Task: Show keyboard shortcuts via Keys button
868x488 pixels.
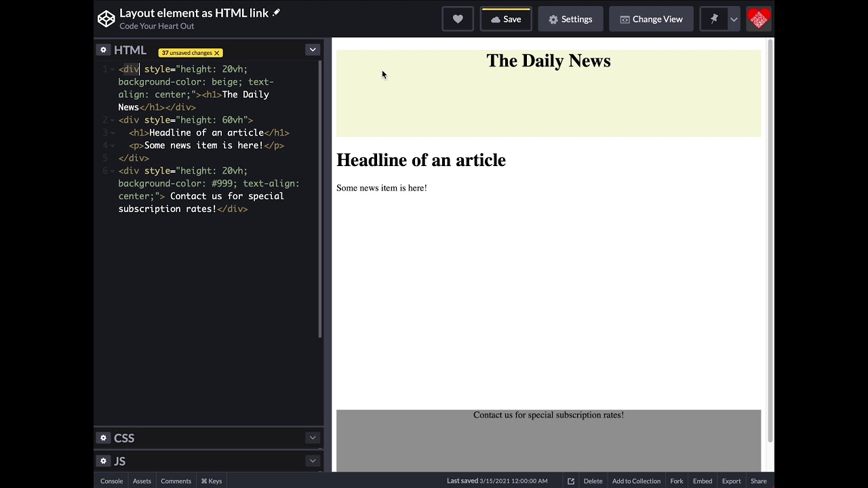Action: tap(212, 481)
